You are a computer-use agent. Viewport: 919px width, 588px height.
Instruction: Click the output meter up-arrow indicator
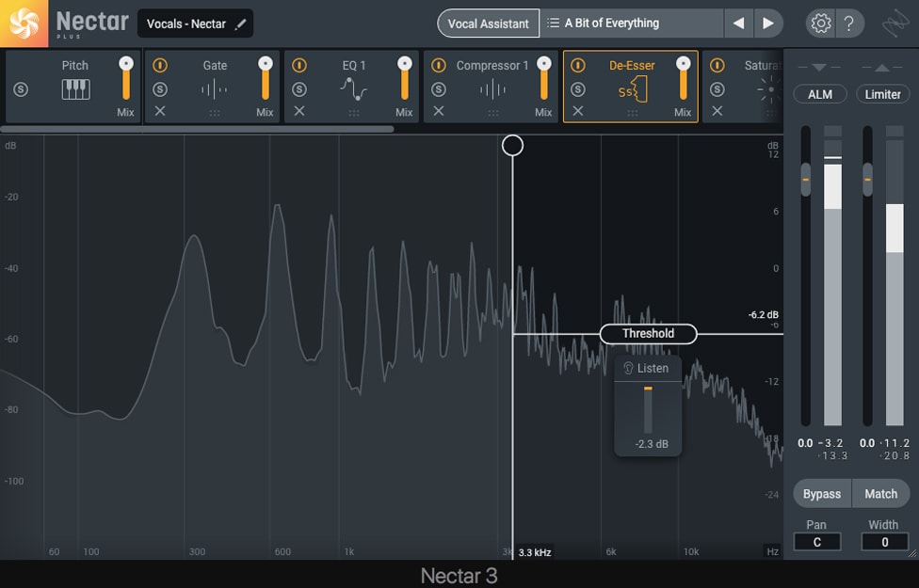point(882,68)
